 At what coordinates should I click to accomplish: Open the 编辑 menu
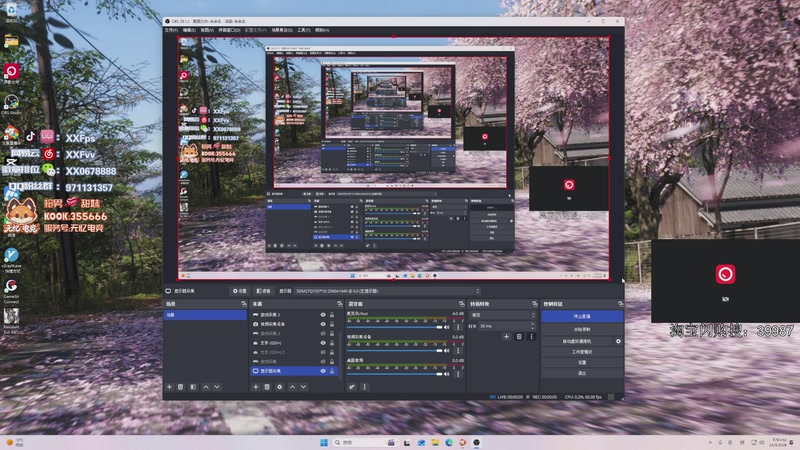click(189, 30)
